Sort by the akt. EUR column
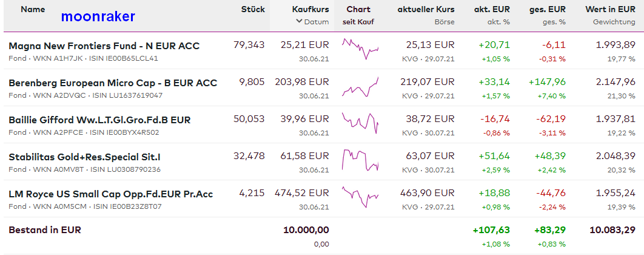Screen dimensions: 644x255 [x=492, y=10]
